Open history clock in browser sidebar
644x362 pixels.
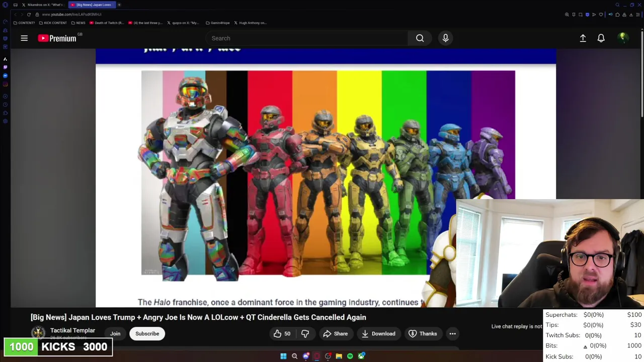tap(5, 105)
